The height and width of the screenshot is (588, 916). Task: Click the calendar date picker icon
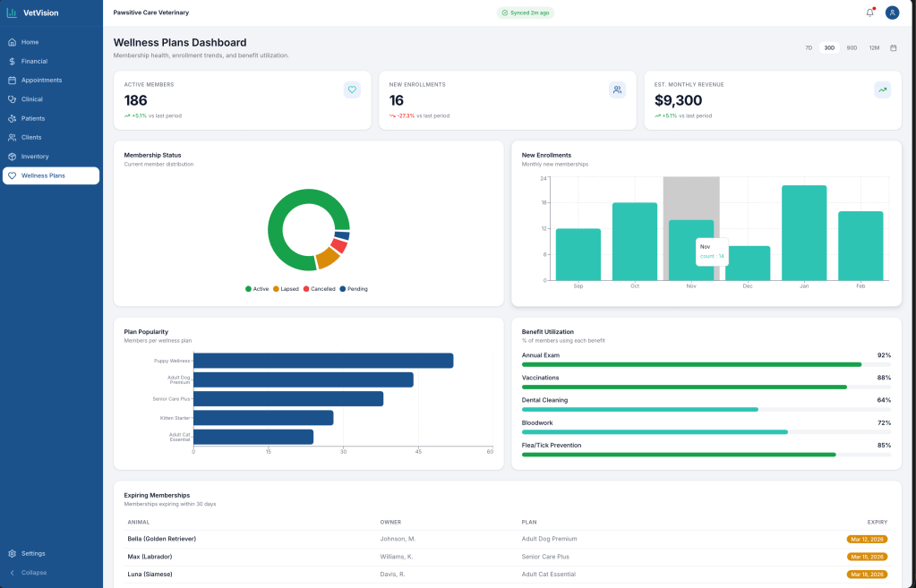click(893, 48)
